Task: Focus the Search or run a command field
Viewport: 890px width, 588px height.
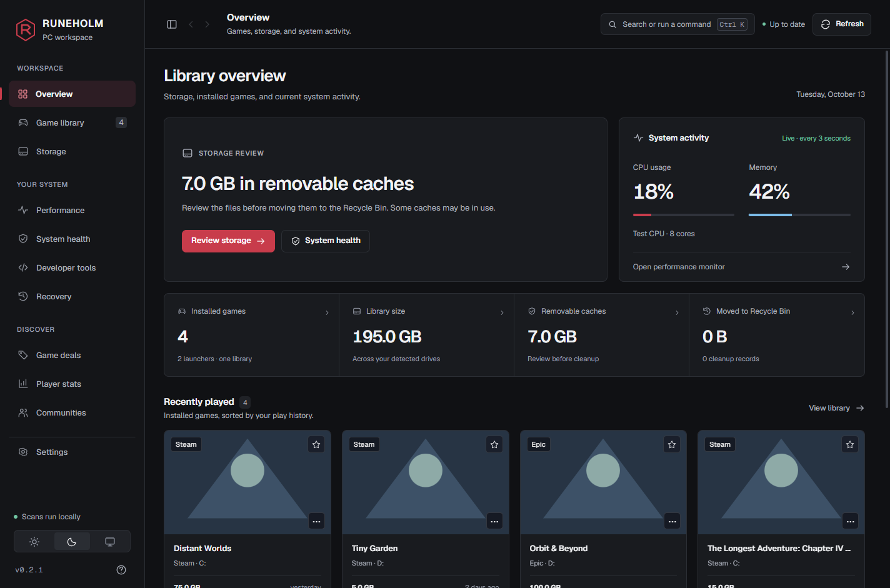Action: point(677,24)
